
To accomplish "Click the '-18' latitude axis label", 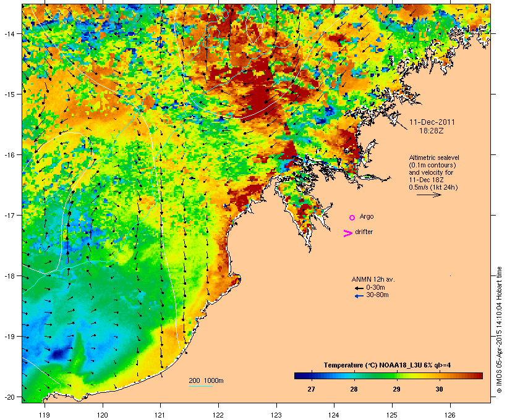I will pos(9,276).
